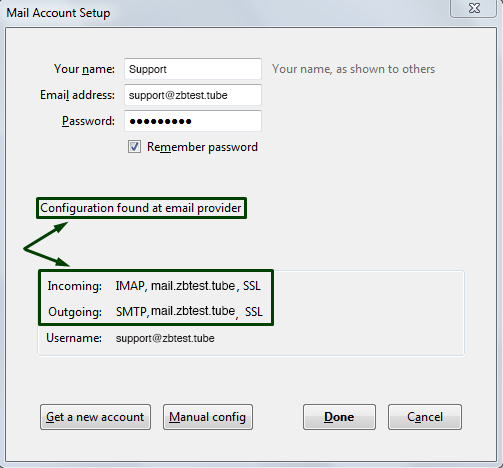Click the Email address label
This screenshot has width=503, height=468.
pyautogui.click(x=77, y=95)
